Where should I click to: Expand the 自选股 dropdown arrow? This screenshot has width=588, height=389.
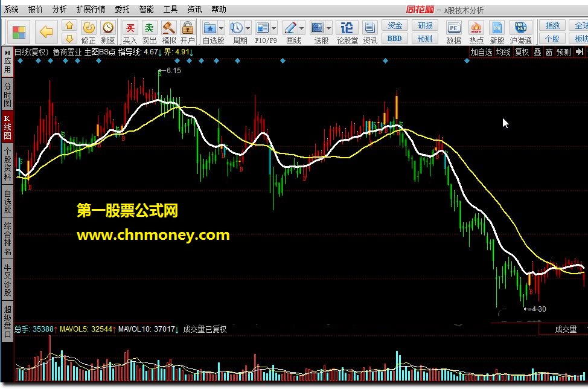[x=221, y=28]
